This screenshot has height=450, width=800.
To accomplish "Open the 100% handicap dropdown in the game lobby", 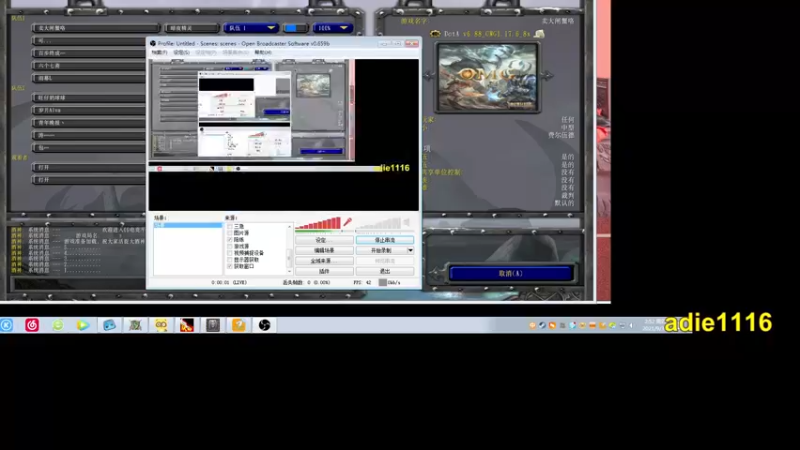I will pyautogui.click(x=332, y=28).
